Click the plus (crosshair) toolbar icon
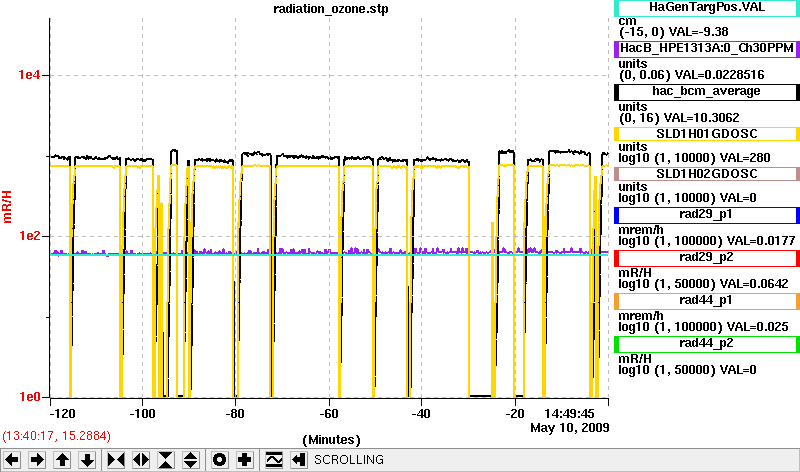The width and height of the screenshot is (800, 472). (245, 460)
